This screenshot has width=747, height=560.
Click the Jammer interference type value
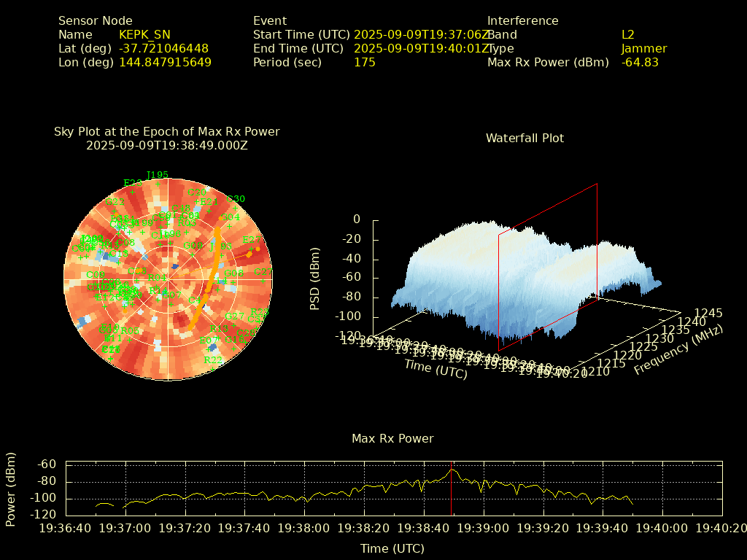[x=644, y=49]
